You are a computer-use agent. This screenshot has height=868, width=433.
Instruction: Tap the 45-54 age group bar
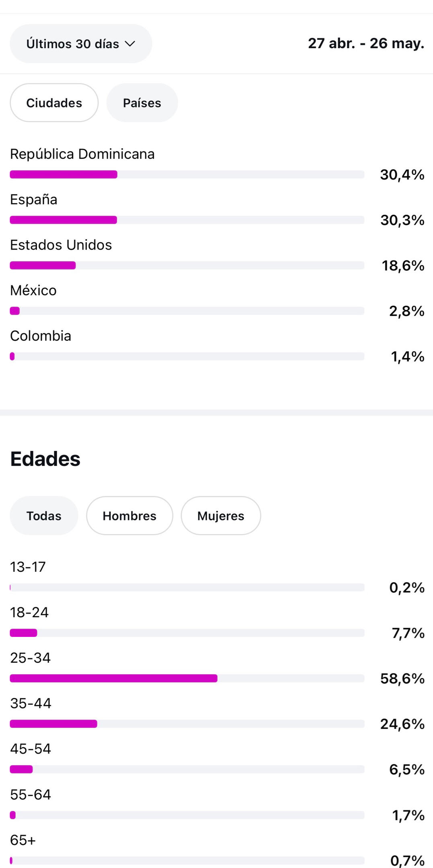[187, 769]
